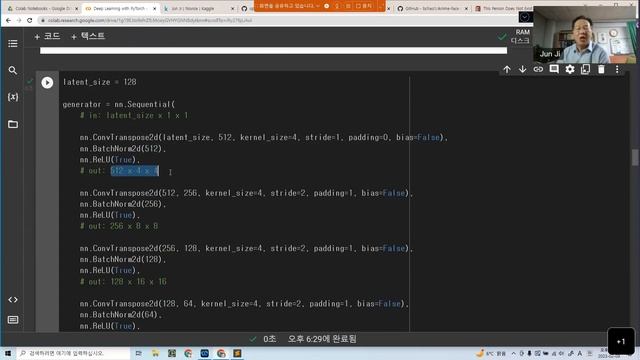
Task: Click the Windows taskbar search box
Action: pos(74,353)
